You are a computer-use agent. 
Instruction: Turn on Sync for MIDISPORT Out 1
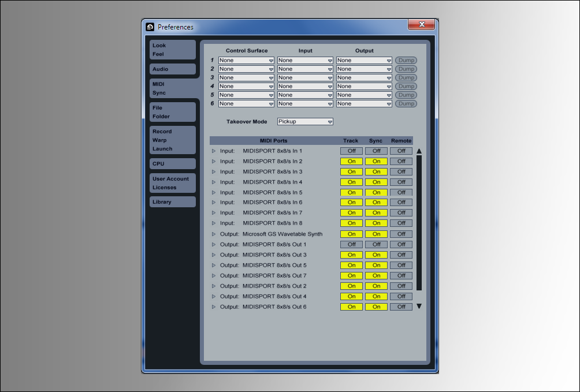pos(376,245)
